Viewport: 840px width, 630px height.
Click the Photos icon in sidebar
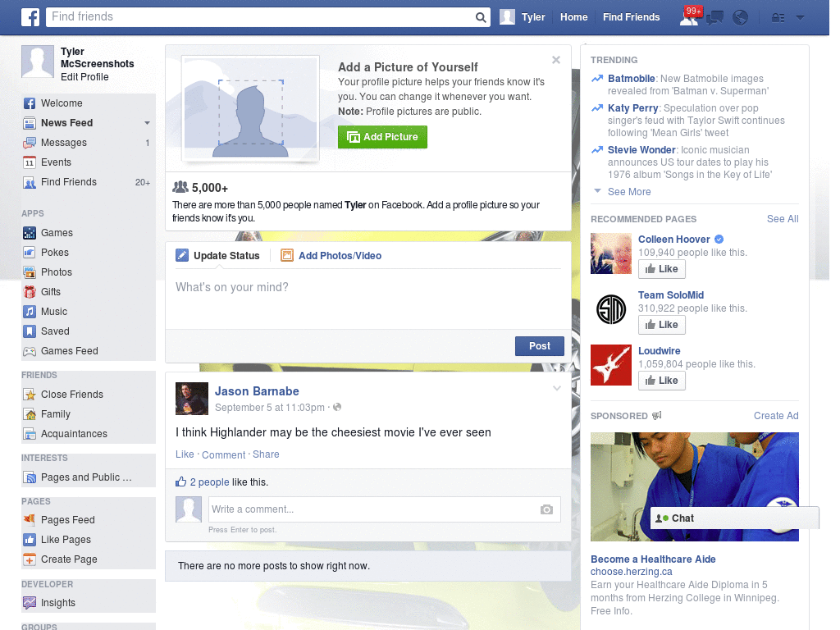pos(30,272)
